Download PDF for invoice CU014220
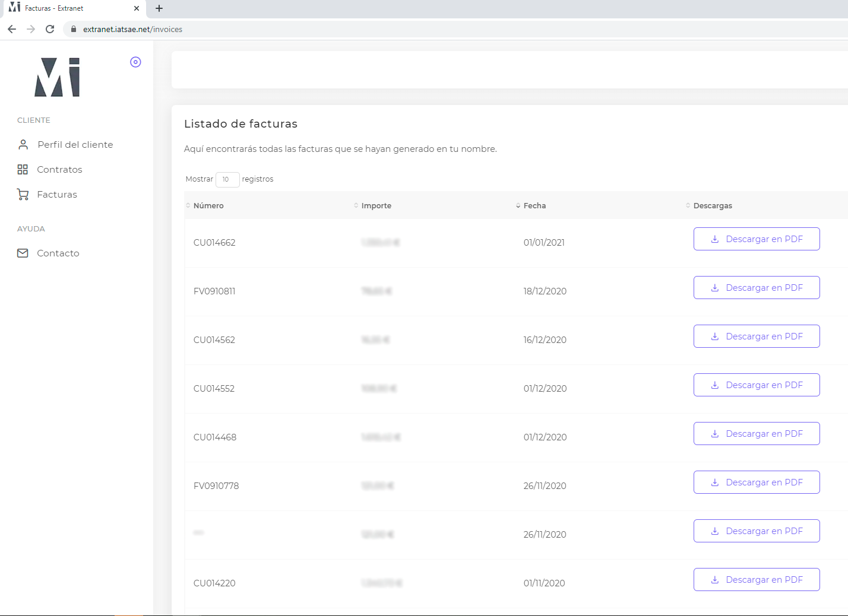 tap(756, 580)
